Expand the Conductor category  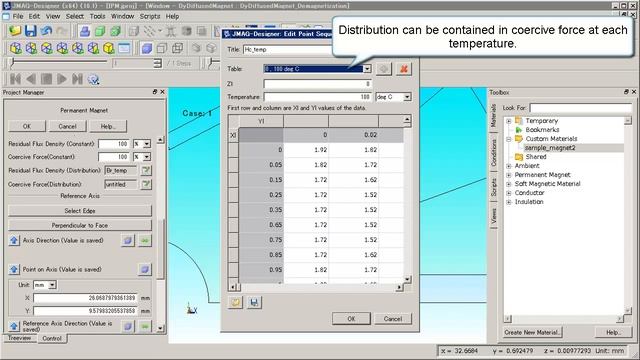(509, 193)
